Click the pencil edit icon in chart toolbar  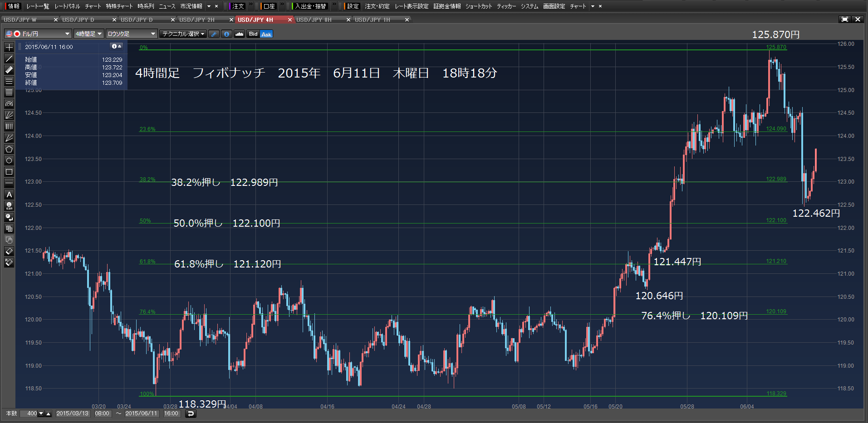(x=214, y=34)
